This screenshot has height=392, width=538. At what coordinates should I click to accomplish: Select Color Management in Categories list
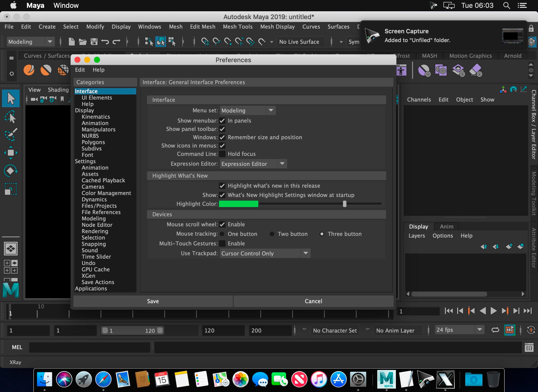coord(106,193)
